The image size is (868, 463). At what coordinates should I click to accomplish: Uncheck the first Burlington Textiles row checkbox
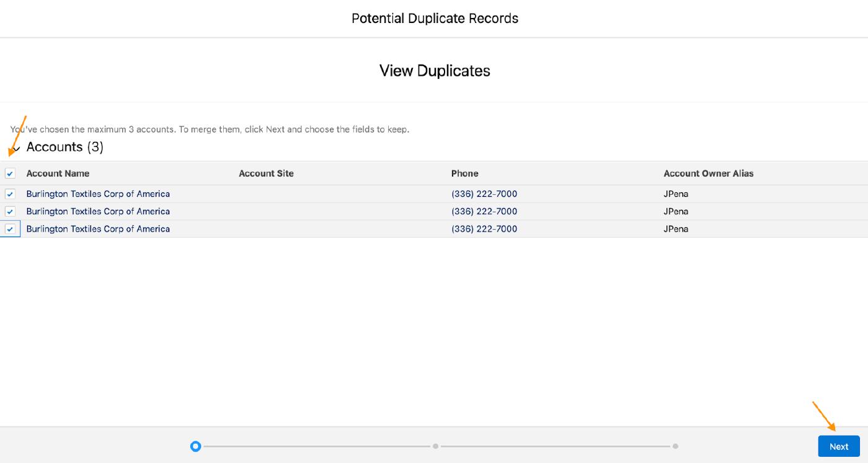[x=10, y=194]
